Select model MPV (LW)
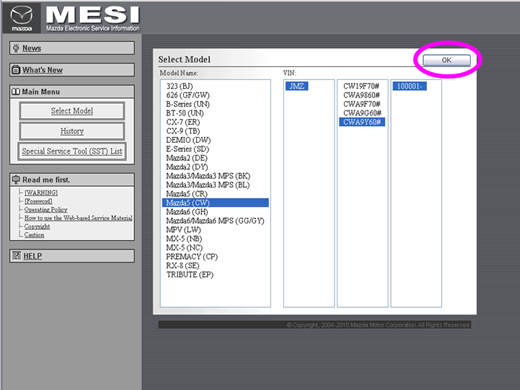Image resolution: width=520 pixels, height=390 pixels. point(184,230)
